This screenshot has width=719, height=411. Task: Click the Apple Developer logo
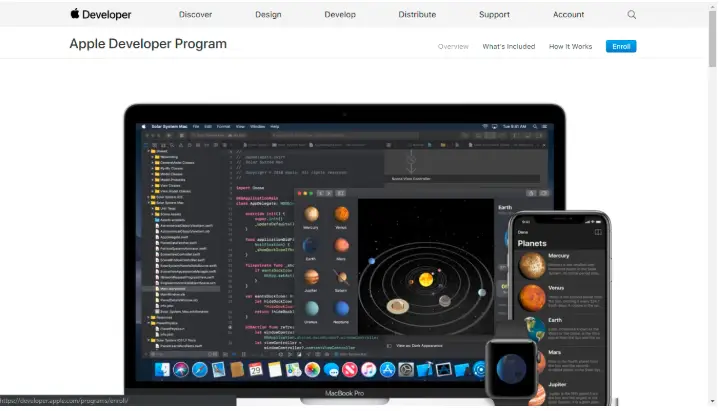coord(101,14)
